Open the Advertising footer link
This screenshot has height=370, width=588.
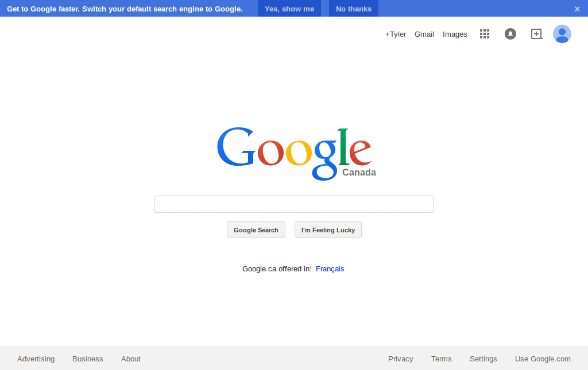[36, 359]
